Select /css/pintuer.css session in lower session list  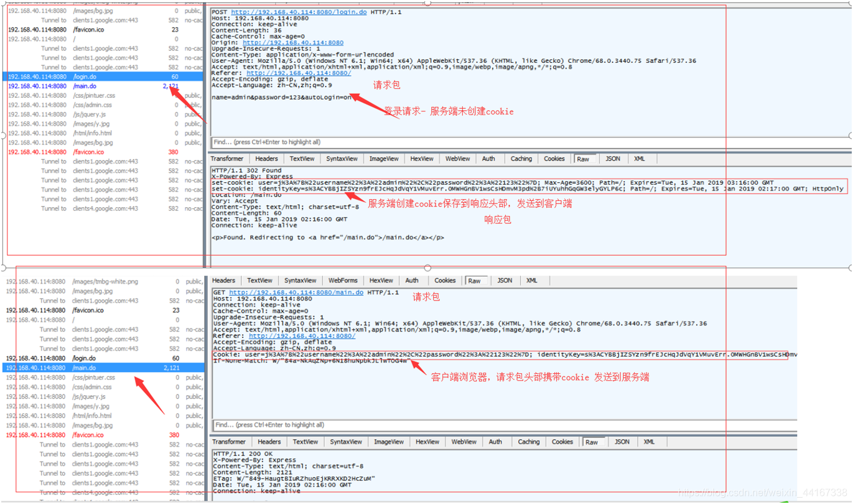[103, 377]
